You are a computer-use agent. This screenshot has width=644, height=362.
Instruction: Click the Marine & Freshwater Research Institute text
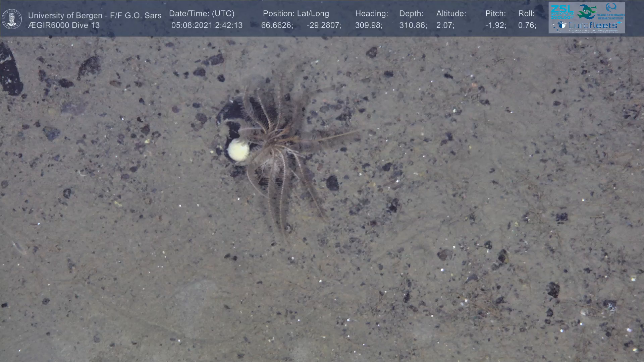(x=611, y=16)
